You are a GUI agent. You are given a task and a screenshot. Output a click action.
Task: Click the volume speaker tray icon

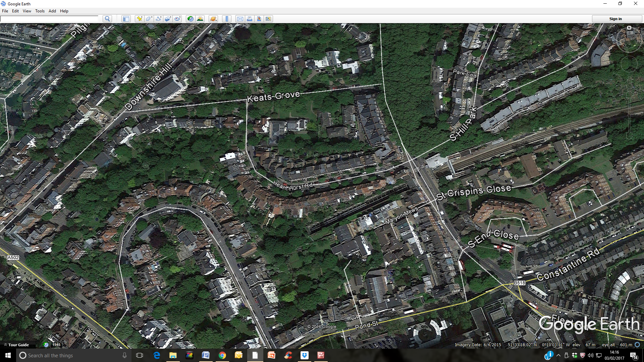590,355
